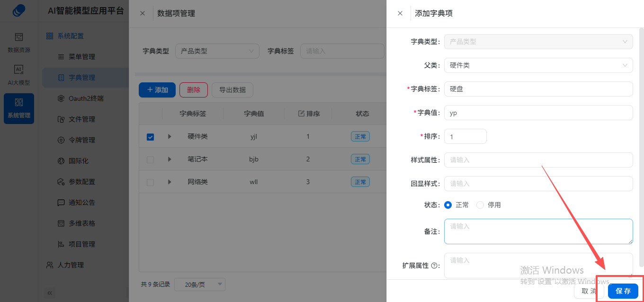This screenshot has width=644, height=302.
Task: Click the 菜单管理 list icon
Action: coord(61,57)
